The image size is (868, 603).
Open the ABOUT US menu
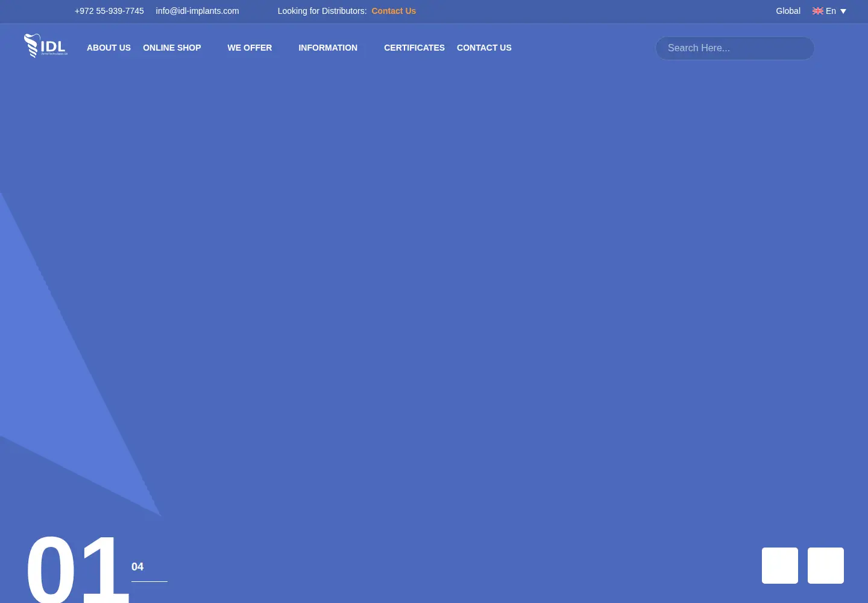pos(108,48)
